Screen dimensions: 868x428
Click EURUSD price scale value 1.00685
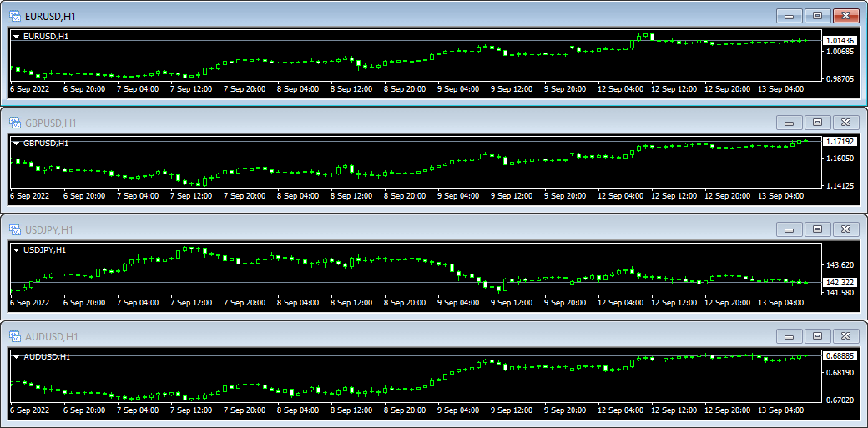click(840, 52)
